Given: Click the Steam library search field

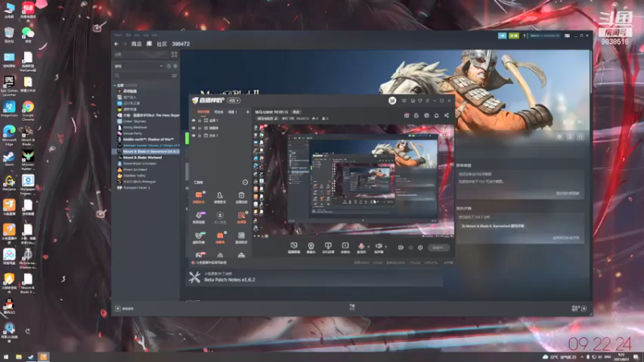Looking at the screenshot, I should tap(142, 76).
